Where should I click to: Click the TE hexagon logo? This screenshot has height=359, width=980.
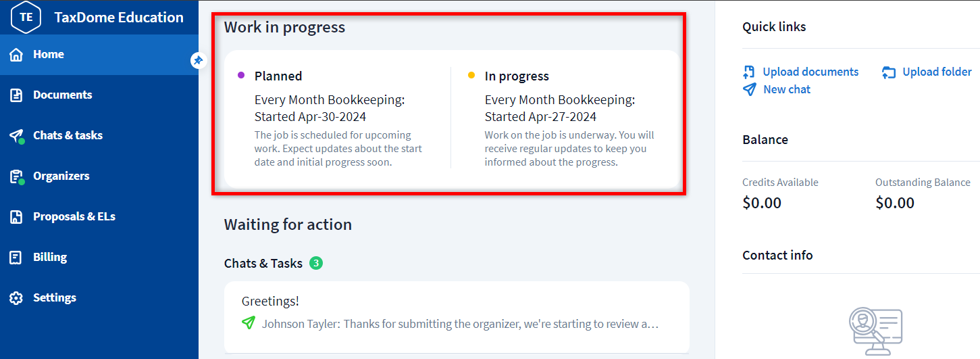(x=26, y=17)
